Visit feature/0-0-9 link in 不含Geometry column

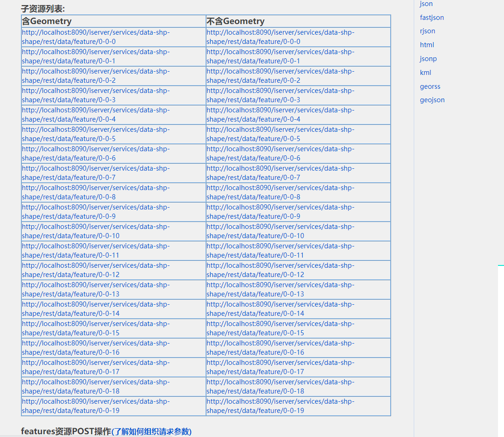[x=280, y=212]
